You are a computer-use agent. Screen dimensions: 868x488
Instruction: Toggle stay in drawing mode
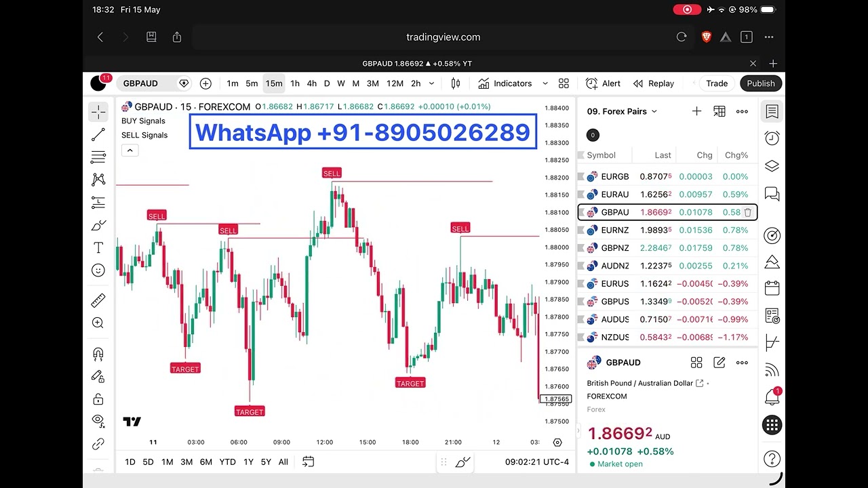pyautogui.click(x=98, y=376)
